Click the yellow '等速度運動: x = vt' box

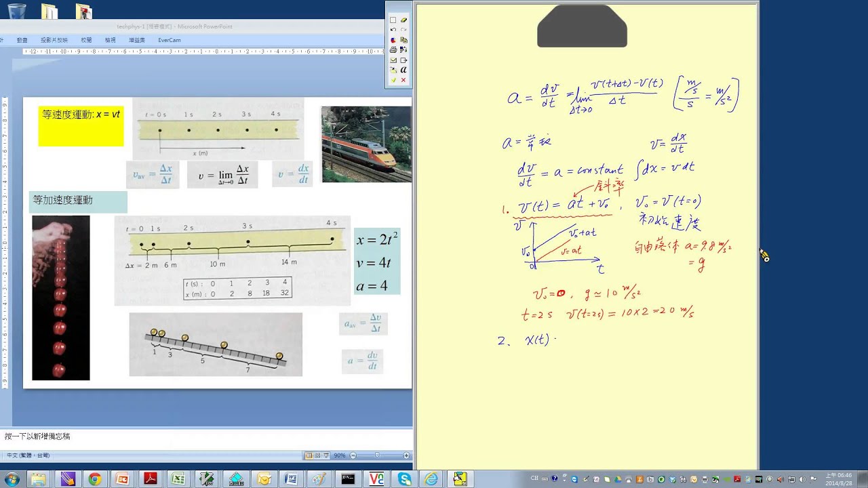tap(81, 126)
